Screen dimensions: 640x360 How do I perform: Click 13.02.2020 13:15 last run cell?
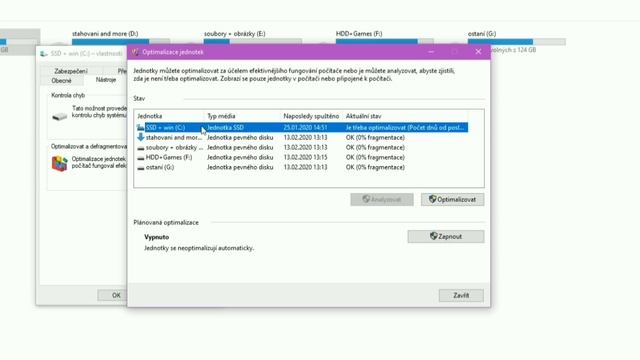[x=305, y=157]
